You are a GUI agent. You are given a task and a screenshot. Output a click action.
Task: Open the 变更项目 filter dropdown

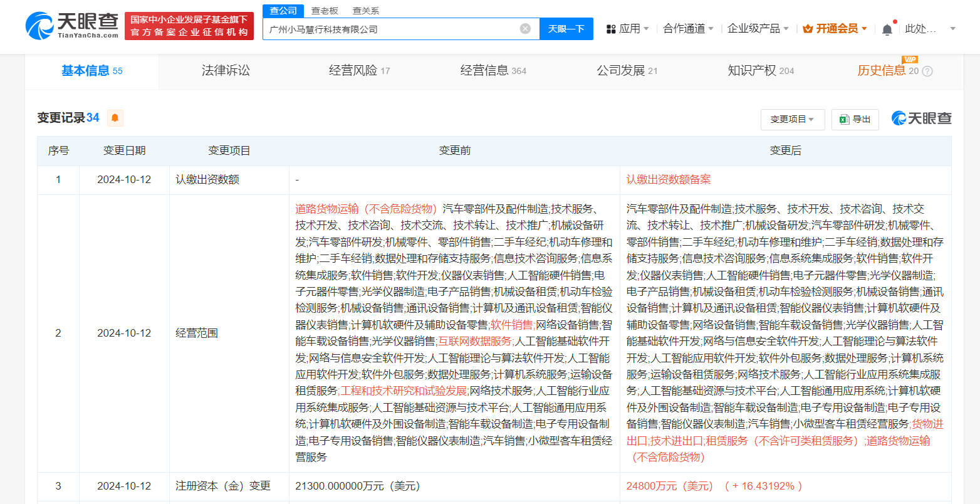coord(793,119)
